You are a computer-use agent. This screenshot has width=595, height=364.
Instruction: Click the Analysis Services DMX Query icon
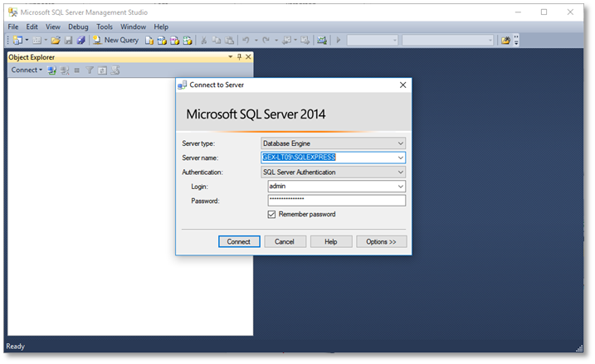point(174,40)
